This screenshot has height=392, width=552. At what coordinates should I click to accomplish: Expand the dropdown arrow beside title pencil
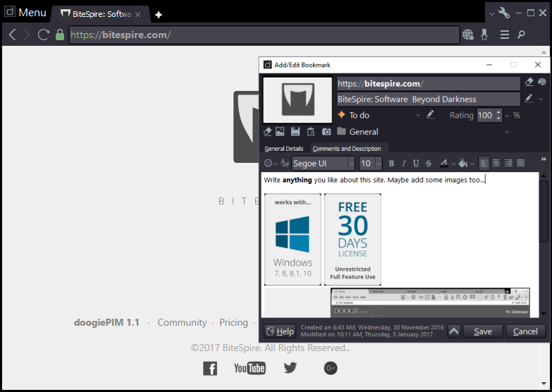[x=541, y=99]
